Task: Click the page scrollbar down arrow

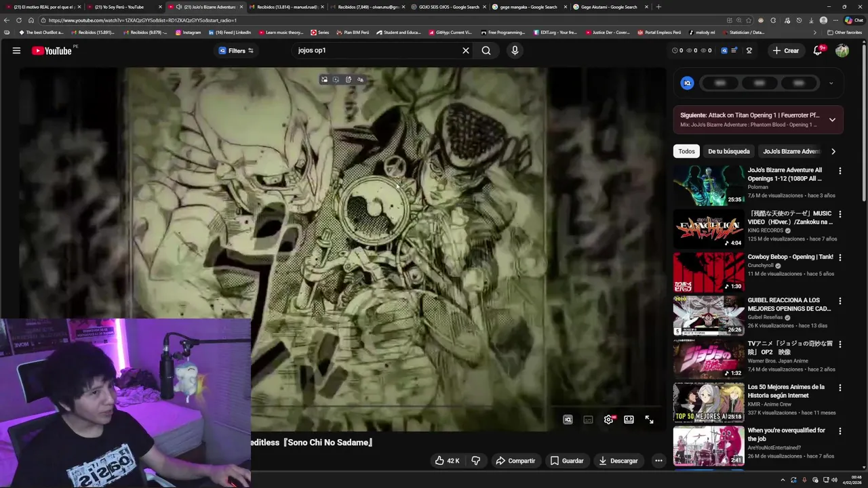Action: (865, 468)
